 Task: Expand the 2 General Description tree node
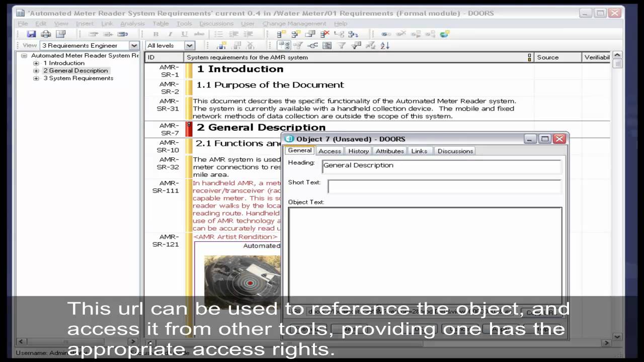click(x=36, y=71)
